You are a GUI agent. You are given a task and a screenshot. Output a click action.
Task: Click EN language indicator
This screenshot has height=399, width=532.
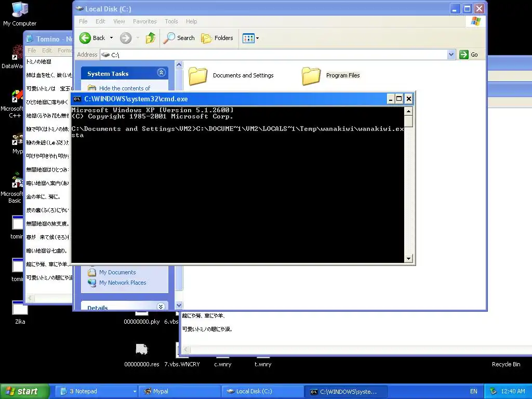pyautogui.click(x=474, y=392)
